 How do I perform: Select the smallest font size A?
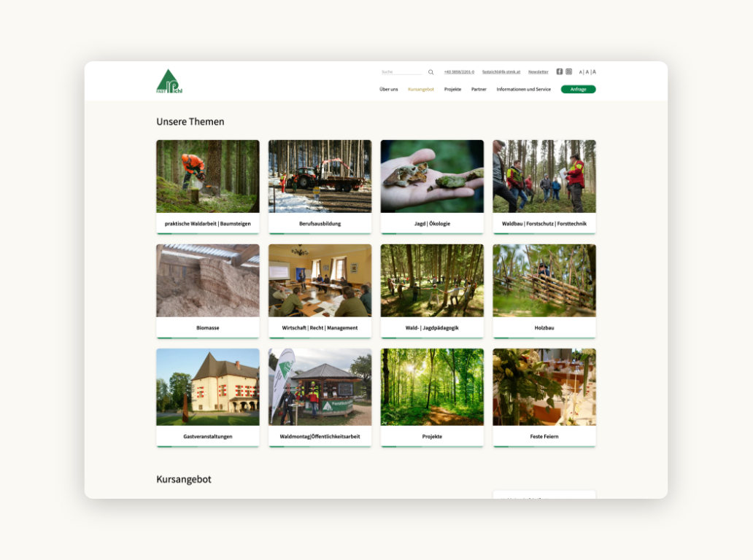click(x=581, y=72)
